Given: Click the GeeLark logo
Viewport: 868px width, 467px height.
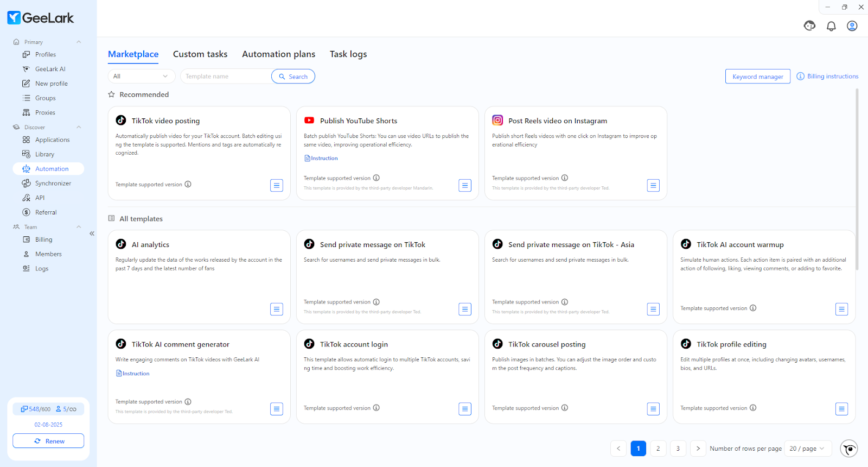Looking at the screenshot, I should point(41,18).
